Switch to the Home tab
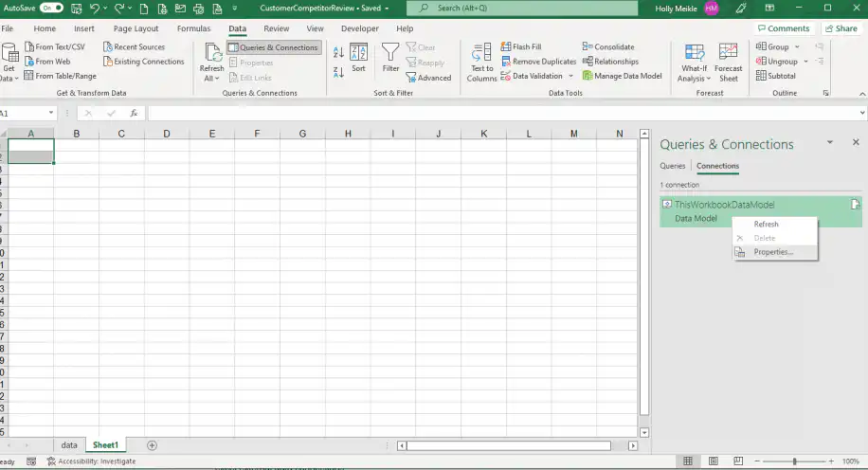Screen dimensions: 868x470 45,28
